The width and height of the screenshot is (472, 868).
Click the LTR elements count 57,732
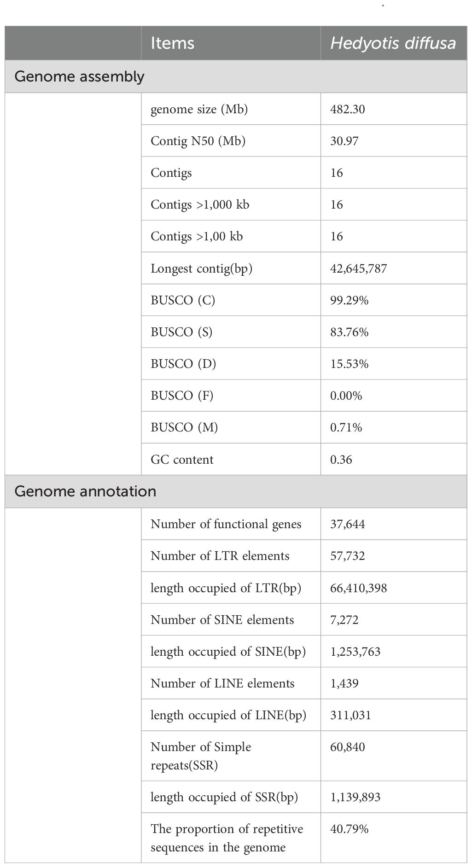(348, 556)
